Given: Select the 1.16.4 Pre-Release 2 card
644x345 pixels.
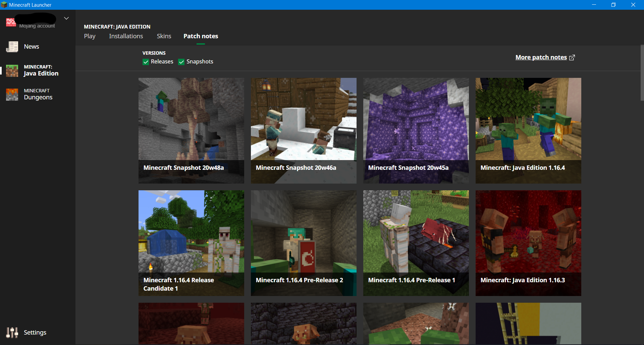Looking at the screenshot, I should 304,243.
